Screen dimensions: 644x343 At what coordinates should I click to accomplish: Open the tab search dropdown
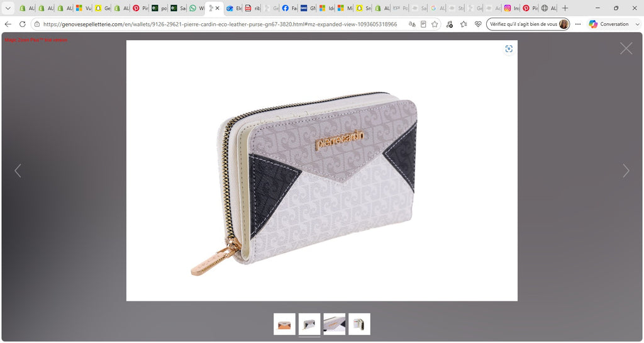(x=8, y=8)
